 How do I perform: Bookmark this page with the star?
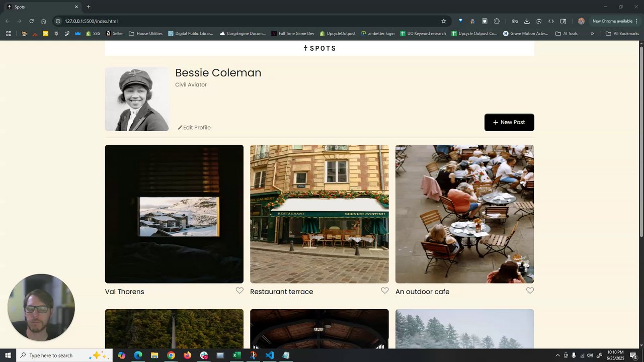pos(444,21)
